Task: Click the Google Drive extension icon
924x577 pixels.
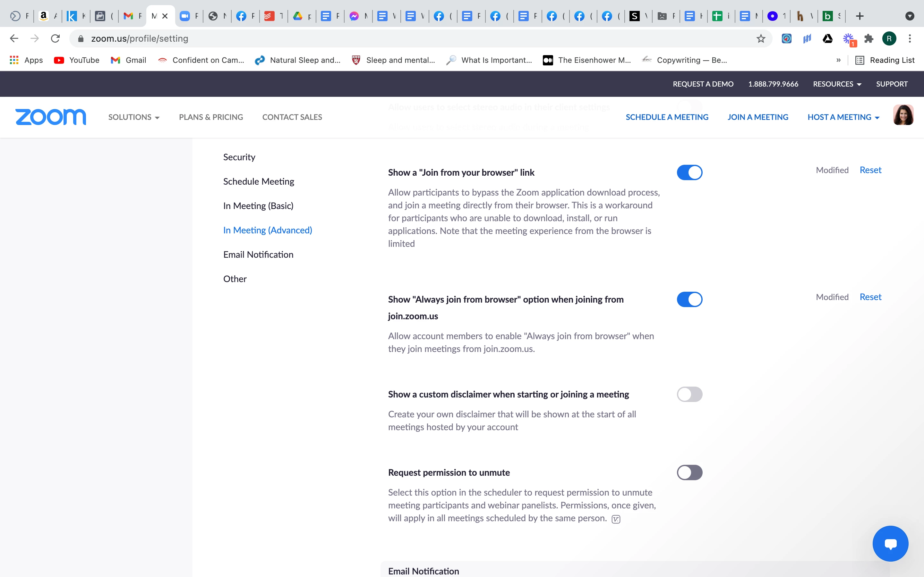Action: click(827, 38)
